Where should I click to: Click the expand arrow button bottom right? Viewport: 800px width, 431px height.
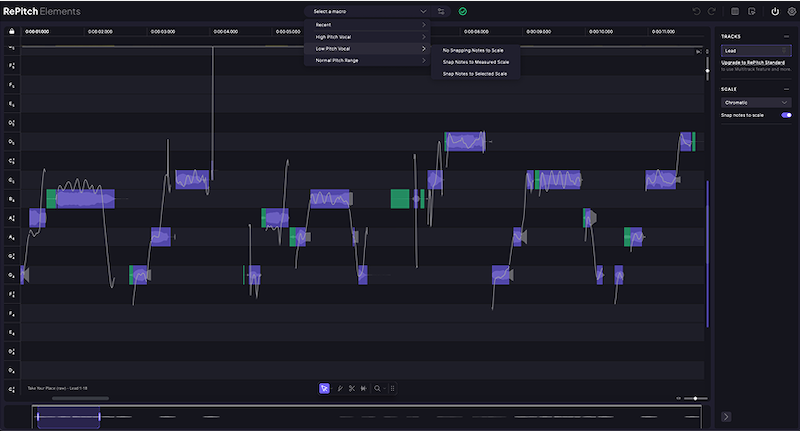pos(726,416)
